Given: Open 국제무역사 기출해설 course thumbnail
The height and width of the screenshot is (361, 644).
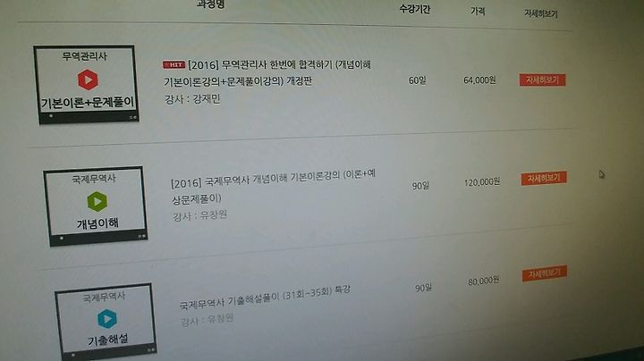Looking at the screenshot, I should 106,322.
